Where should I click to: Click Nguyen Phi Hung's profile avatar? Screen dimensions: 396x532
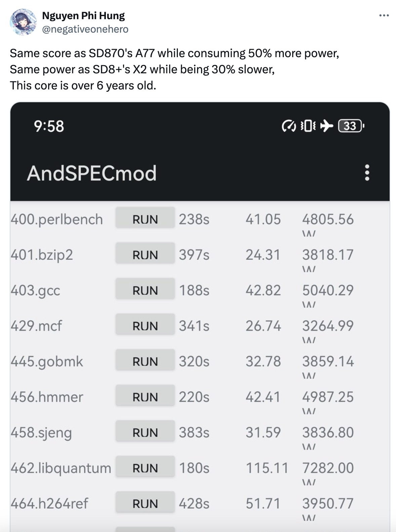click(x=23, y=22)
